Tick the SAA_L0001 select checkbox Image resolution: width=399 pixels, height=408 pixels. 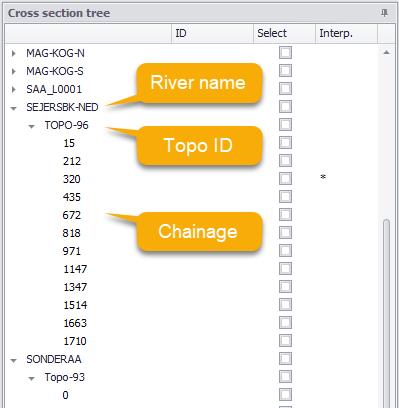click(285, 89)
